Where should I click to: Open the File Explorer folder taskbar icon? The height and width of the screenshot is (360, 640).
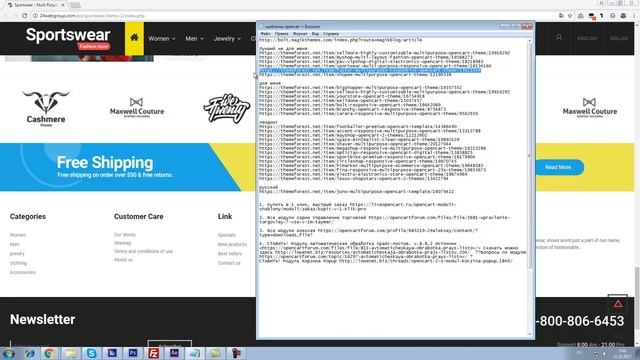[x=71, y=353]
